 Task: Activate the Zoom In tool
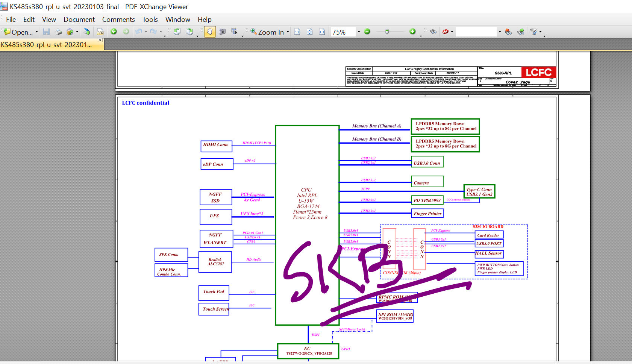tap(267, 32)
